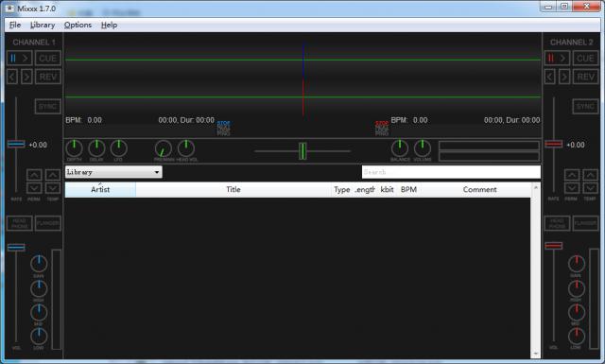
Task: Sort tracks by Length column
Action: click(365, 189)
